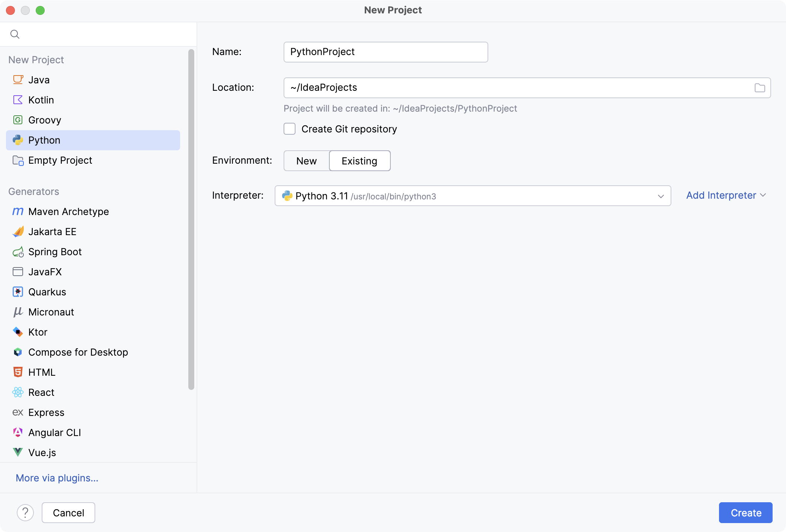Select the Ktor generator icon
786x532 pixels.
pyautogui.click(x=17, y=332)
